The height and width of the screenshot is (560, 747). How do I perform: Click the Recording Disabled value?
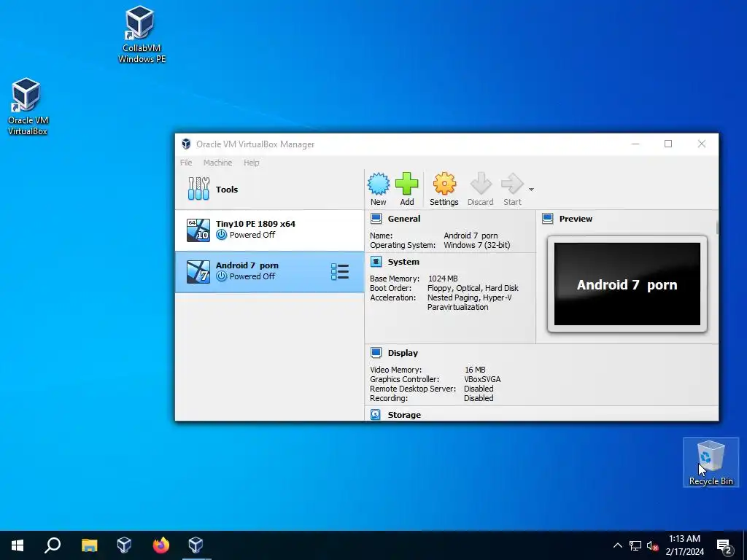point(479,399)
